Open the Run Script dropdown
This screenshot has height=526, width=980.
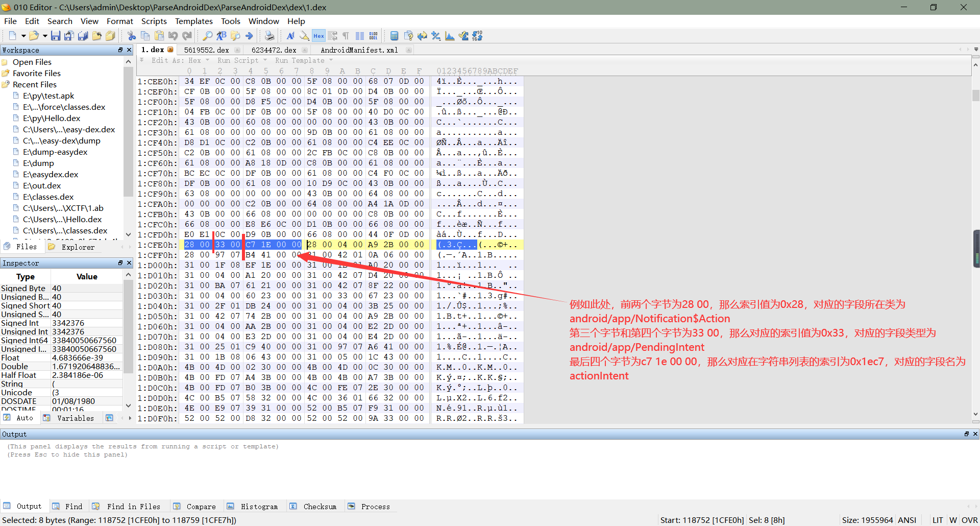[242, 60]
